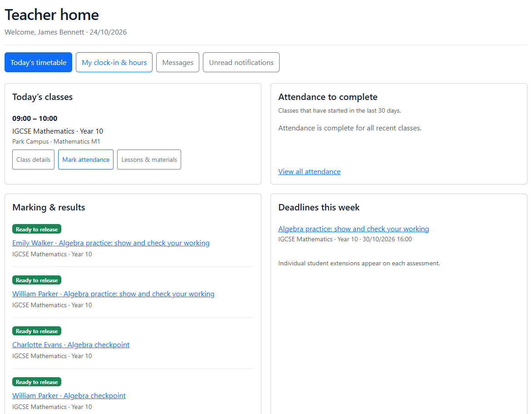The width and height of the screenshot is (532, 414).
Task: Click the Today's classes heading
Action: point(42,97)
